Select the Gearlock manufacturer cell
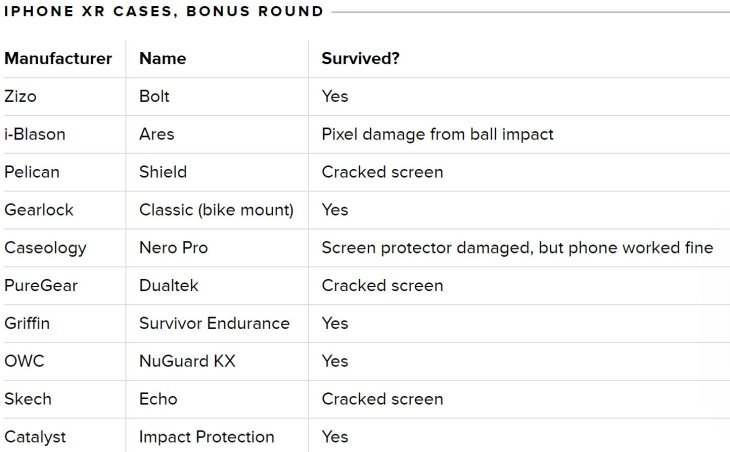The image size is (730, 452). (x=39, y=210)
